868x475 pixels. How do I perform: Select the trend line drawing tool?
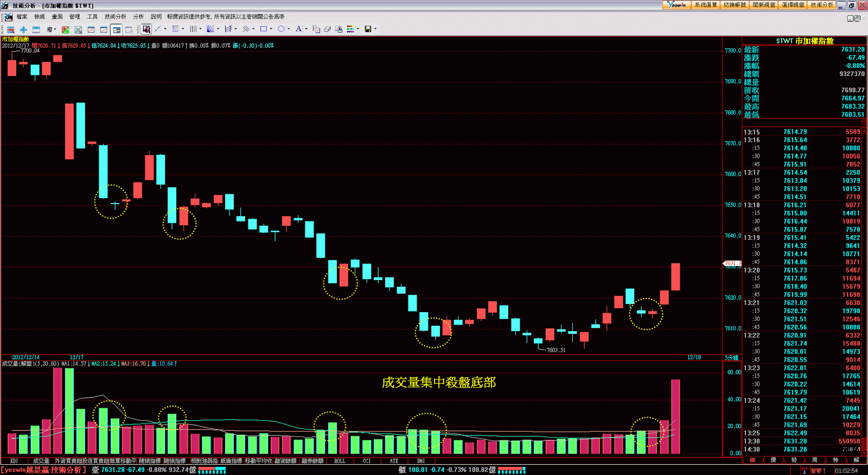point(158,29)
